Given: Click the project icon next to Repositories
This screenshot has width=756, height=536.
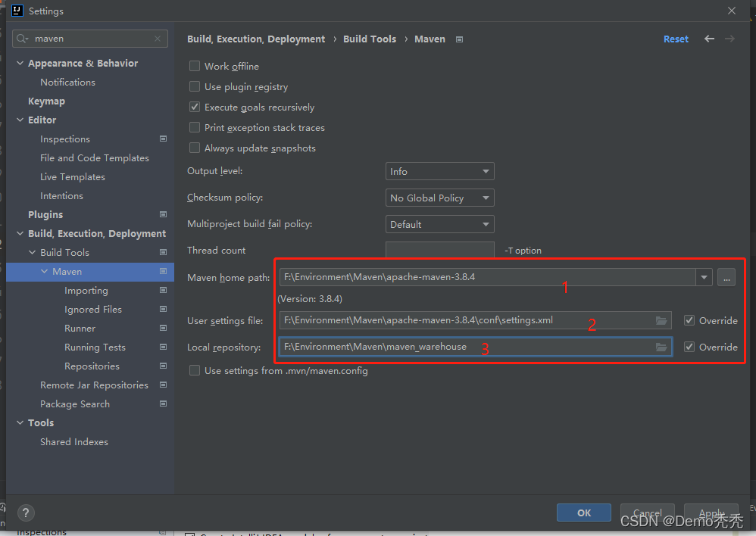Looking at the screenshot, I should coord(164,366).
